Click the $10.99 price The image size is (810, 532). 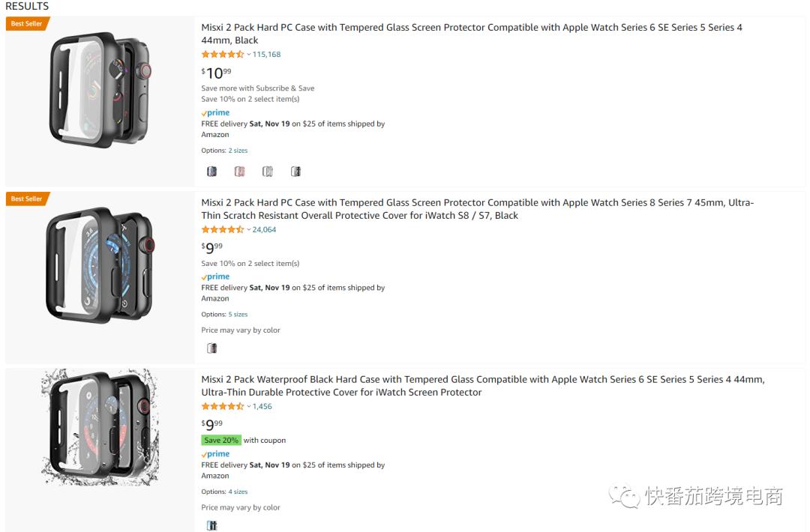click(x=216, y=73)
